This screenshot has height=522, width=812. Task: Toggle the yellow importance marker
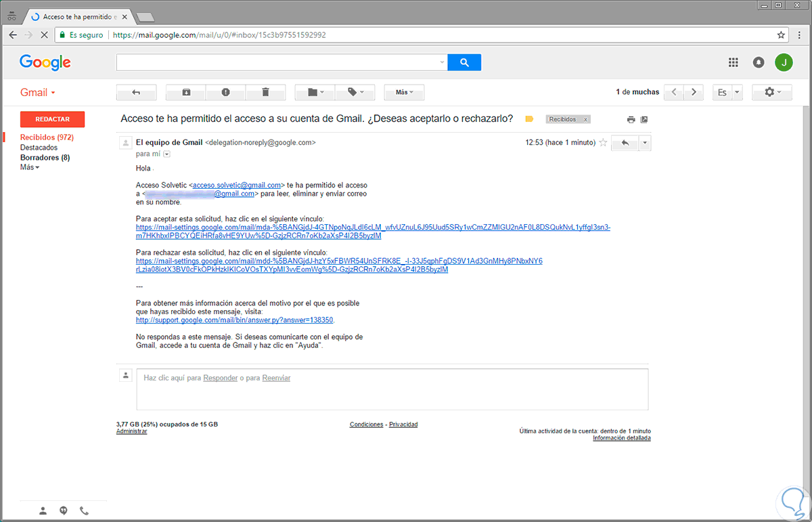point(529,119)
